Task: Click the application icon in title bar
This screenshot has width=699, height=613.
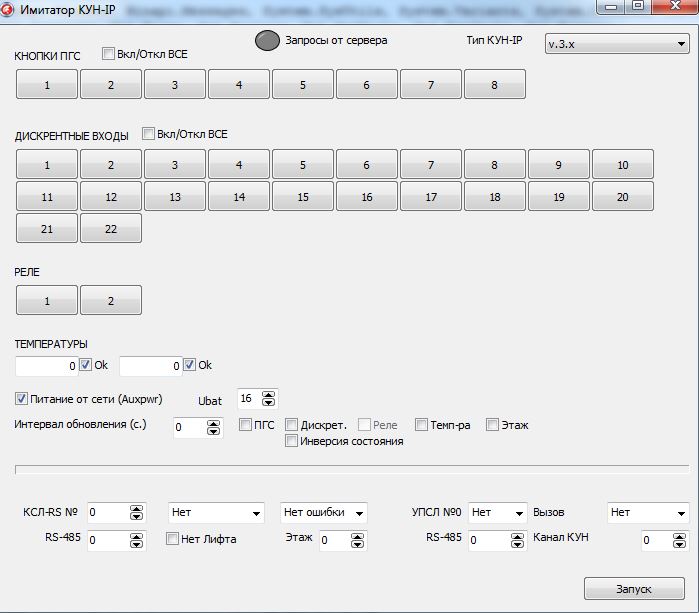Action: click(x=8, y=9)
